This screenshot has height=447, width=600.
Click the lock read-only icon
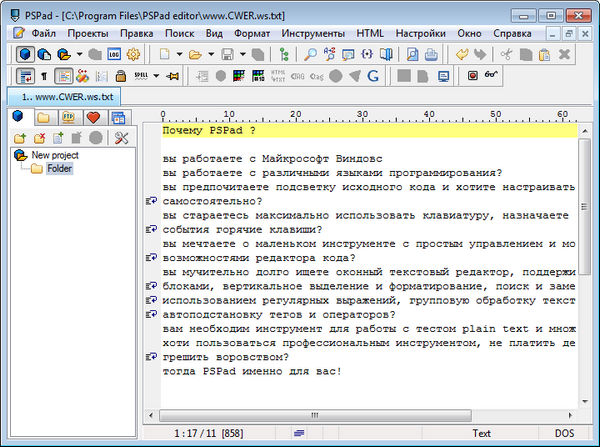point(121,75)
